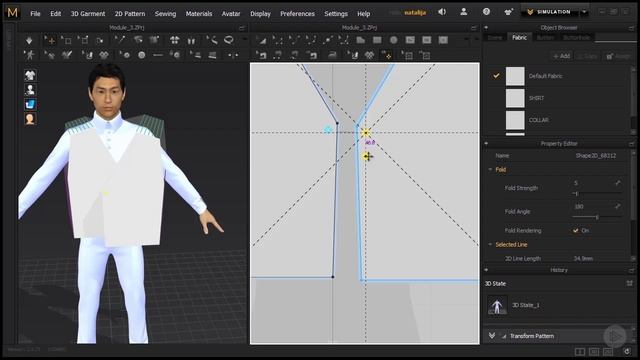The height and width of the screenshot is (360, 640).
Task: Select the Lasso tool in 3D toolbar
Action: pos(229,40)
